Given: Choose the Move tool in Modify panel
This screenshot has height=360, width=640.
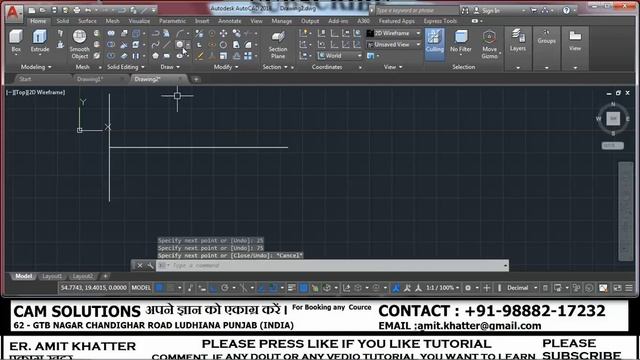Looking at the screenshot, I should (x=223, y=33).
